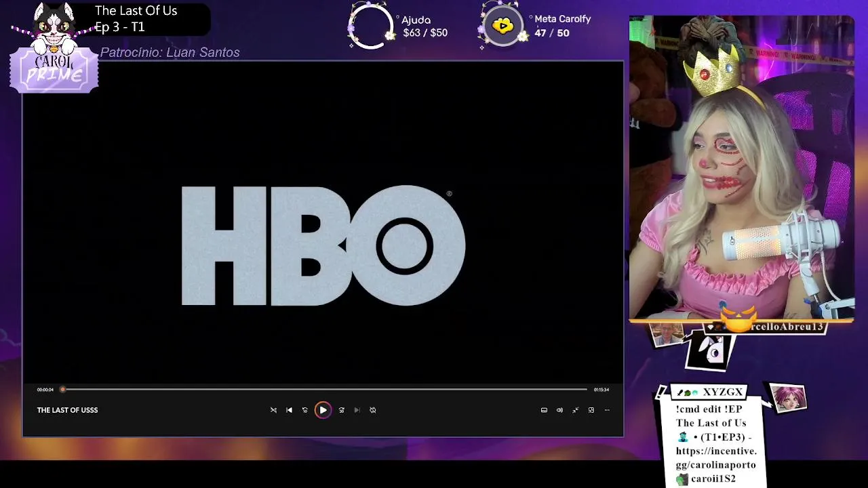Toggle repeat mode in the player
The height and width of the screenshot is (488, 868).
coord(372,410)
